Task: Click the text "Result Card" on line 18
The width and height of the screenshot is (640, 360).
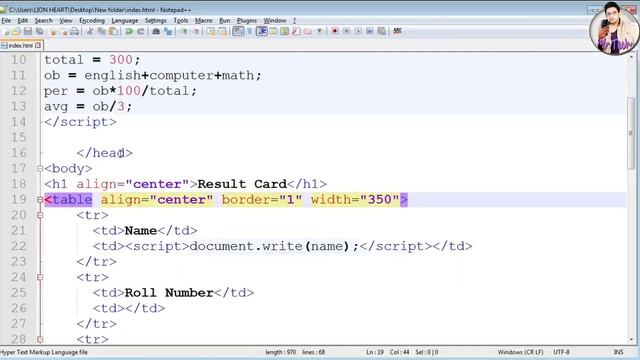Action: [242, 184]
